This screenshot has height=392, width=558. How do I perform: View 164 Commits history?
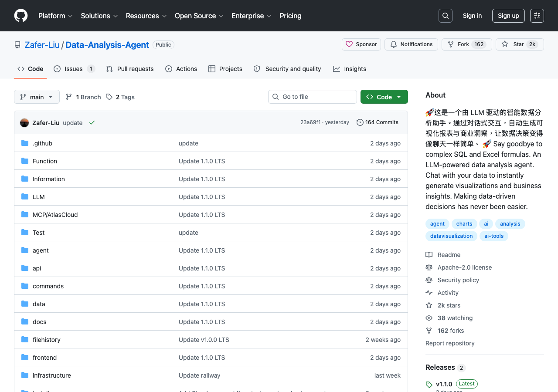[378, 122]
